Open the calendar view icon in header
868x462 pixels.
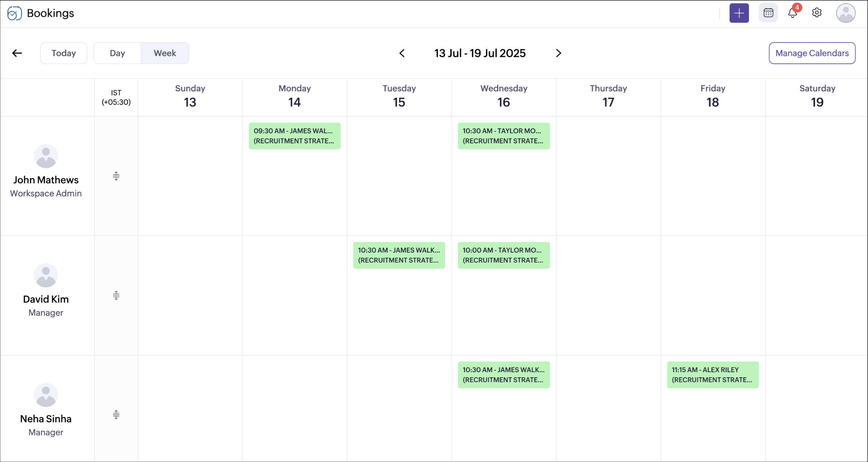[x=768, y=13]
